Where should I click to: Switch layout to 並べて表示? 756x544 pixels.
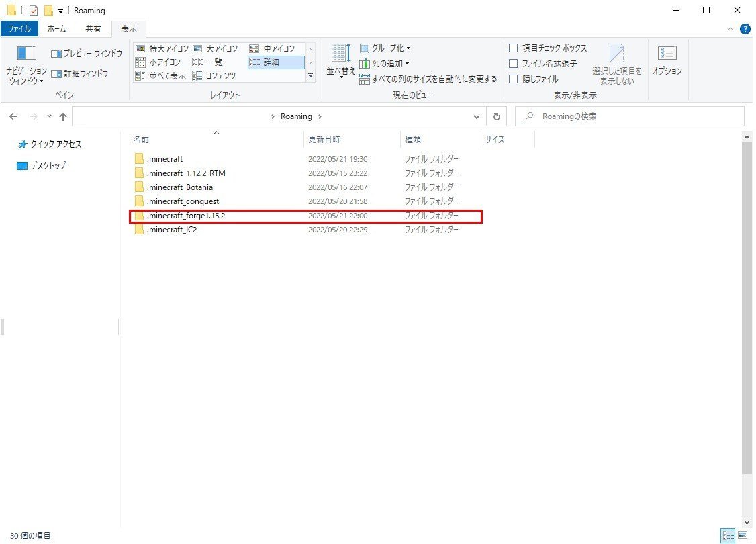coord(160,76)
